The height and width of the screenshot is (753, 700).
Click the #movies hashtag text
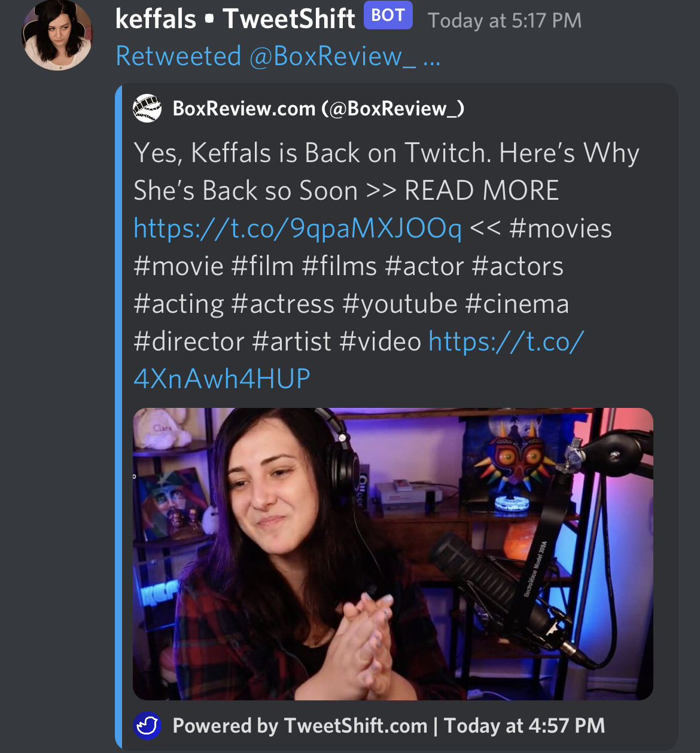pos(561,228)
